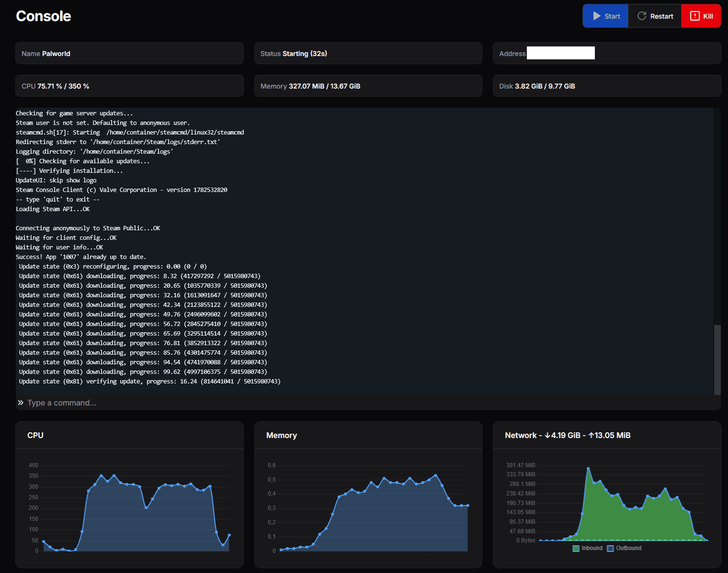728x573 pixels.
Task: Click the 'Loading Steam API...OK' log line
Action: (53, 209)
